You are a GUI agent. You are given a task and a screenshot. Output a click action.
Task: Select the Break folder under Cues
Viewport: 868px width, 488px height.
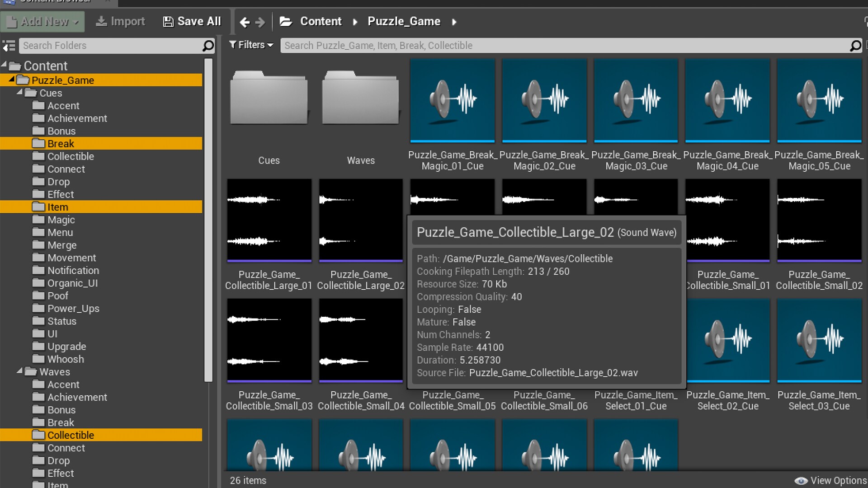click(x=61, y=143)
